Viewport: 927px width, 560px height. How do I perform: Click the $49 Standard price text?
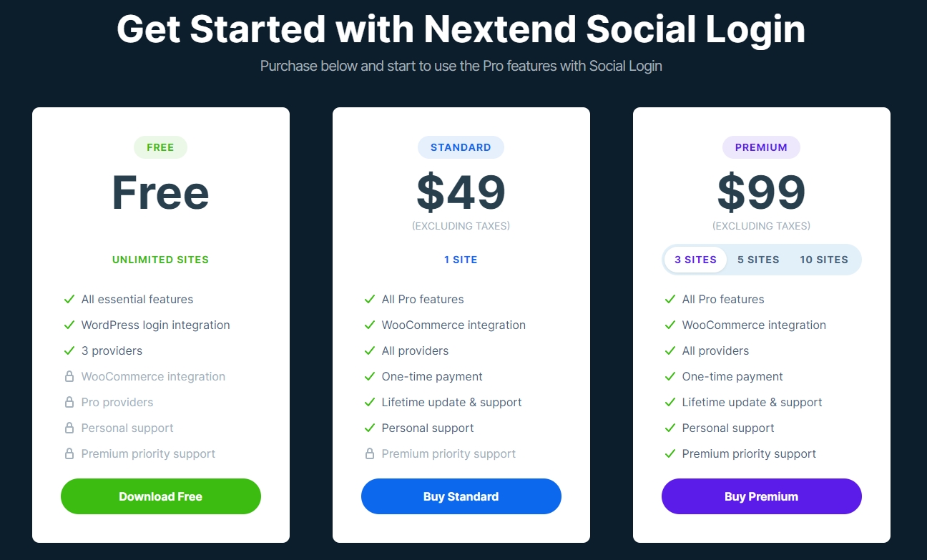tap(461, 192)
